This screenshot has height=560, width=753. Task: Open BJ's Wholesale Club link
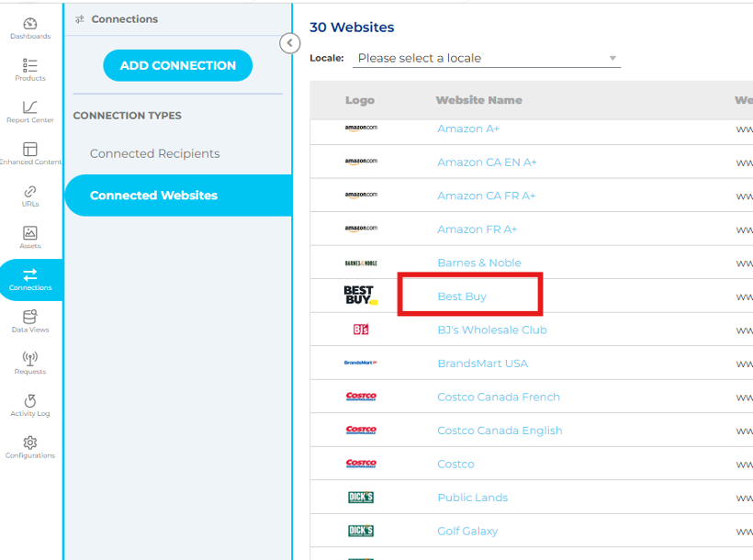point(492,330)
